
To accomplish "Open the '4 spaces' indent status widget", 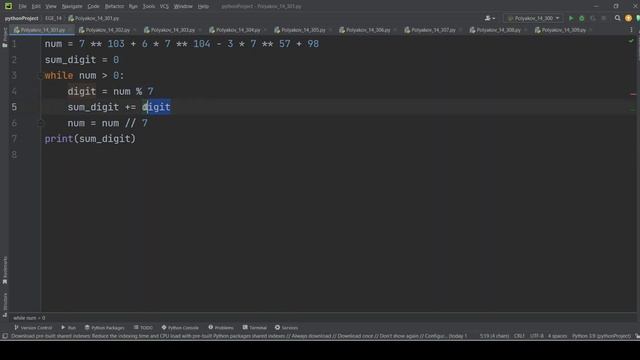I will tap(558, 336).
